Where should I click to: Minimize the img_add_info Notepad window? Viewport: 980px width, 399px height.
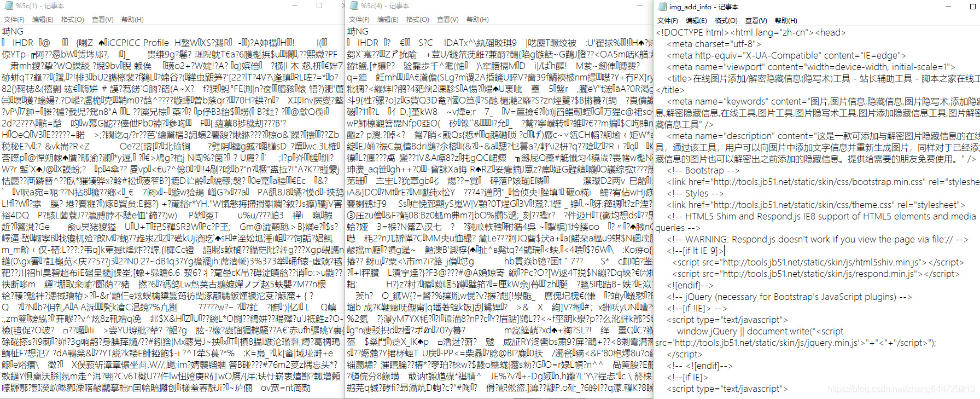947,7
